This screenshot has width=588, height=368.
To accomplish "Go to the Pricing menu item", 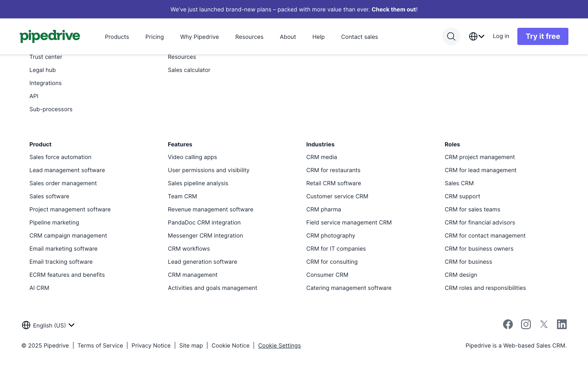I will (154, 37).
